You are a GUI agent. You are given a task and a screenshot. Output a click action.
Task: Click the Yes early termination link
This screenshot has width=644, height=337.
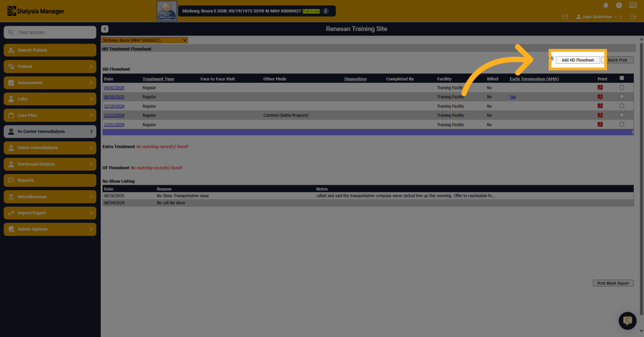[513, 97]
